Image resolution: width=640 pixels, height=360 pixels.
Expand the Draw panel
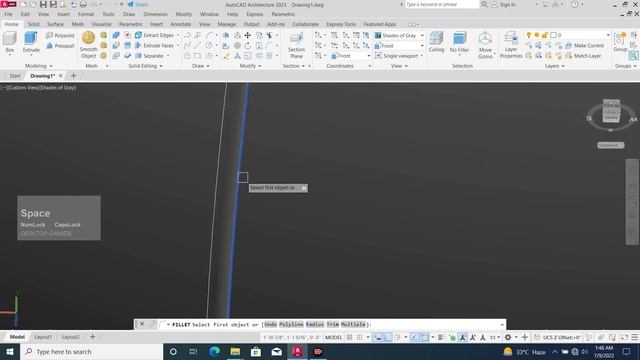[x=201, y=66]
